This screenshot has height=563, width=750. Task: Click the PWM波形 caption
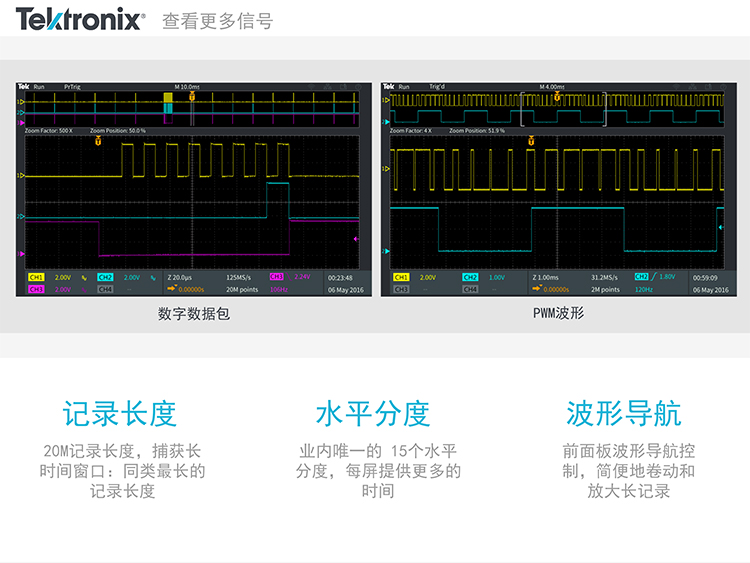pos(558,313)
